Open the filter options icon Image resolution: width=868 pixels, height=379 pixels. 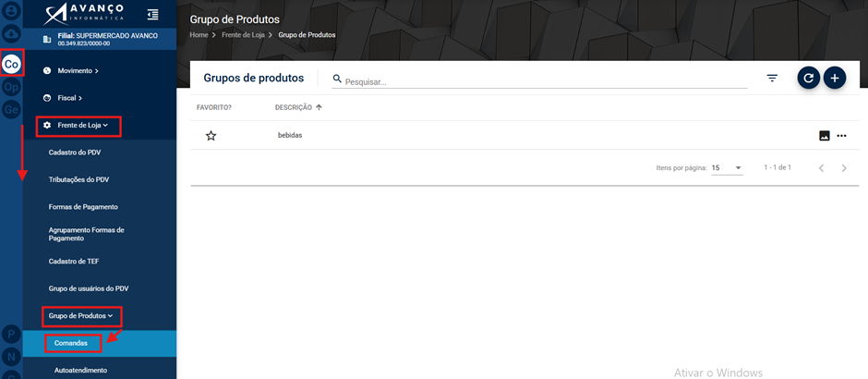(772, 79)
